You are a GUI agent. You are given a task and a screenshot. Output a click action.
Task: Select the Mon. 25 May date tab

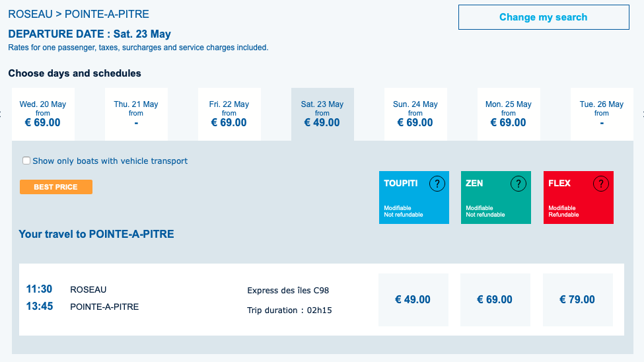[509, 114]
